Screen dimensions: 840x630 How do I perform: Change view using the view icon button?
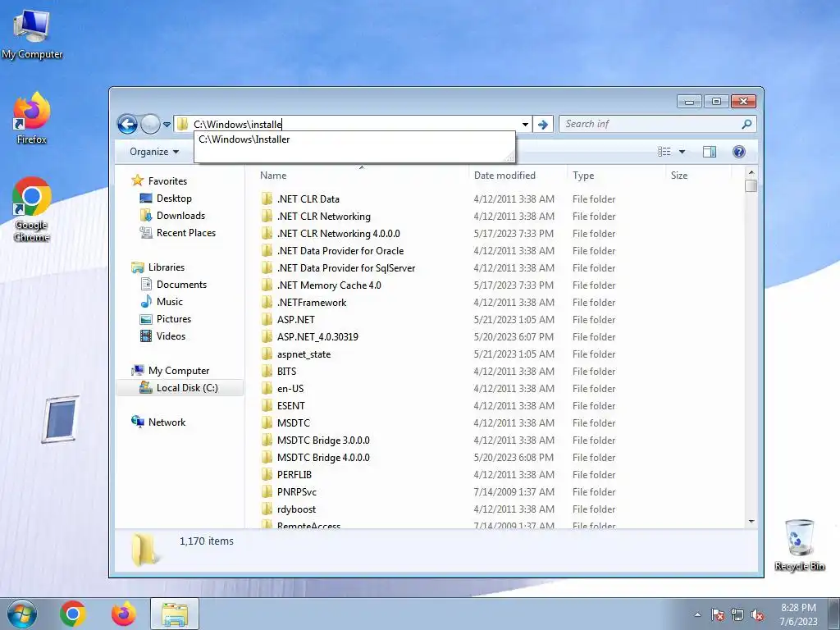(x=664, y=152)
